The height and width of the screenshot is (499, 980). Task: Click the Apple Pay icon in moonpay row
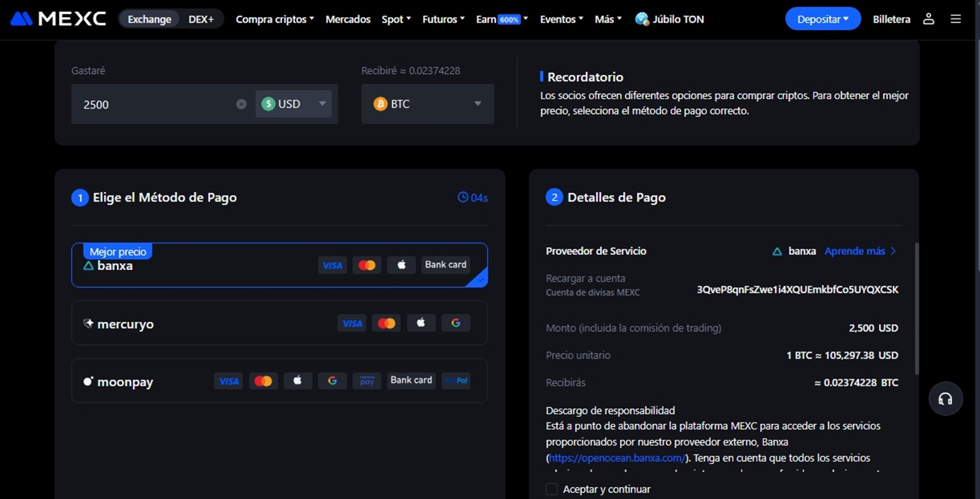(298, 381)
